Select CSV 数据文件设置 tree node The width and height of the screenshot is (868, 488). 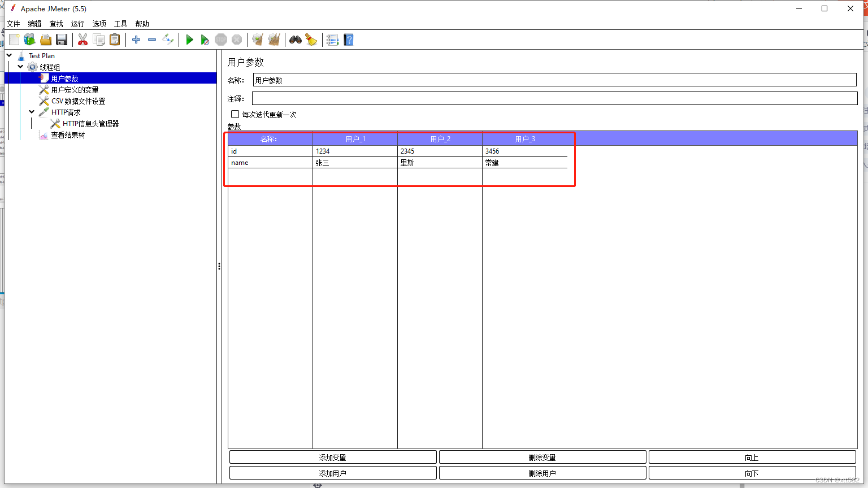[78, 101]
